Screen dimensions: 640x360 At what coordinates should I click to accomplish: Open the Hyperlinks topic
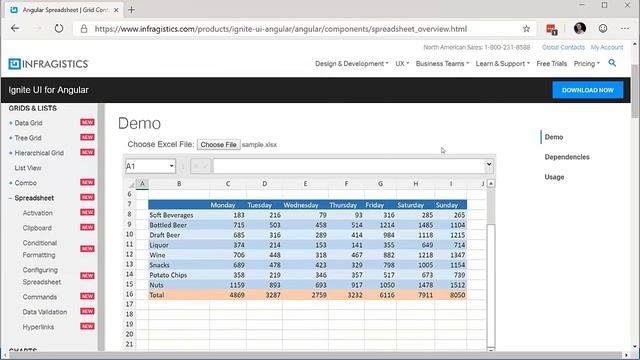(38, 327)
